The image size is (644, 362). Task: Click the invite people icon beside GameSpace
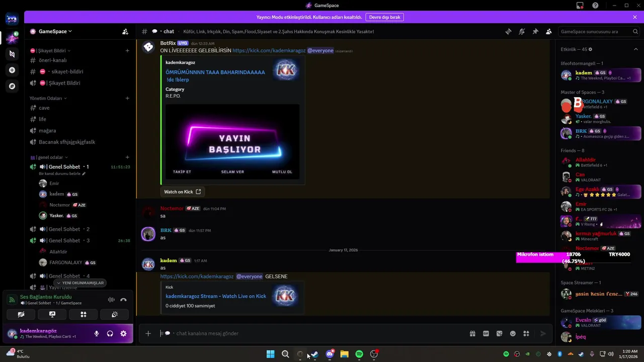pyautogui.click(x=125, y=31)
